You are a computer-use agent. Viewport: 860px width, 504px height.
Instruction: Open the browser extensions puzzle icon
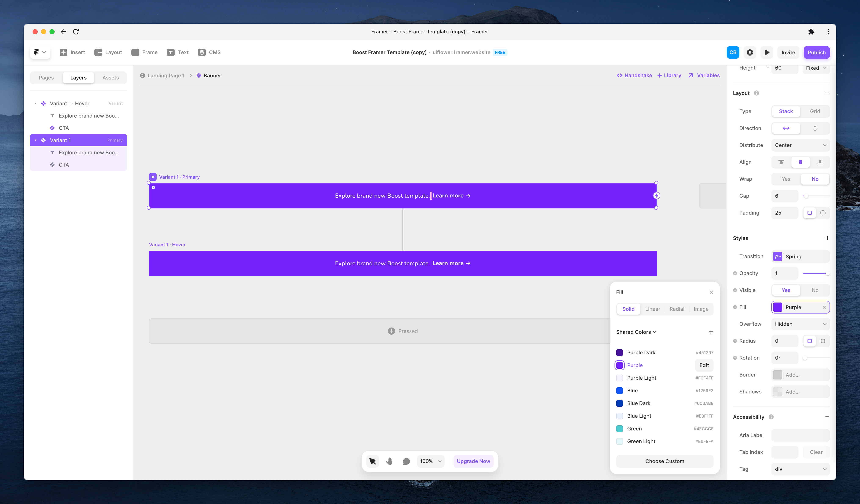click(811, 32)
